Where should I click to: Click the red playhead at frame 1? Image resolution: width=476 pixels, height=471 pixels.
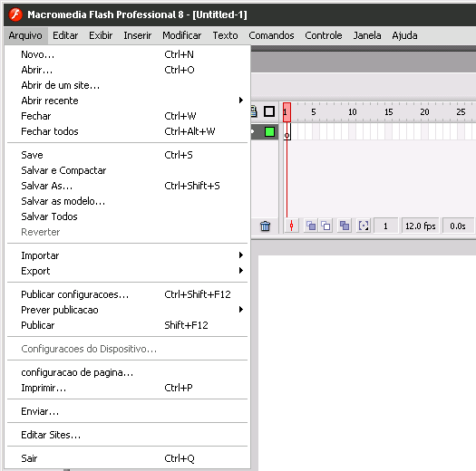pyautogui.click(x=287, y=112)
